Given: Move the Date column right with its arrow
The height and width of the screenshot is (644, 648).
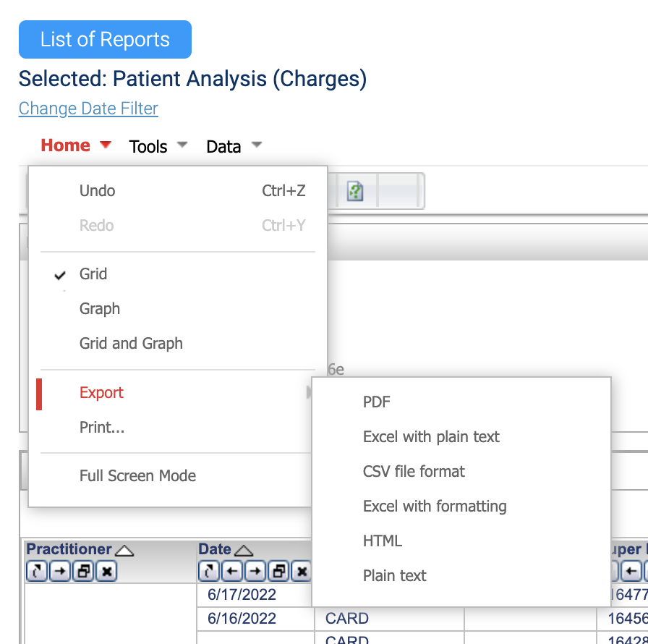Looking at the screenshot, I should (x=255, y=571).
